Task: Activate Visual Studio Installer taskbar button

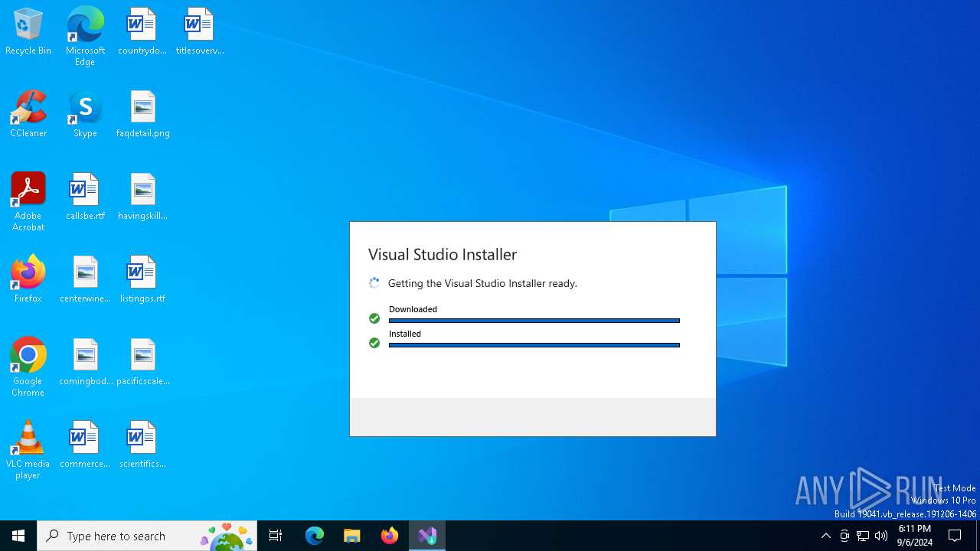Action: tap(427, 536)
